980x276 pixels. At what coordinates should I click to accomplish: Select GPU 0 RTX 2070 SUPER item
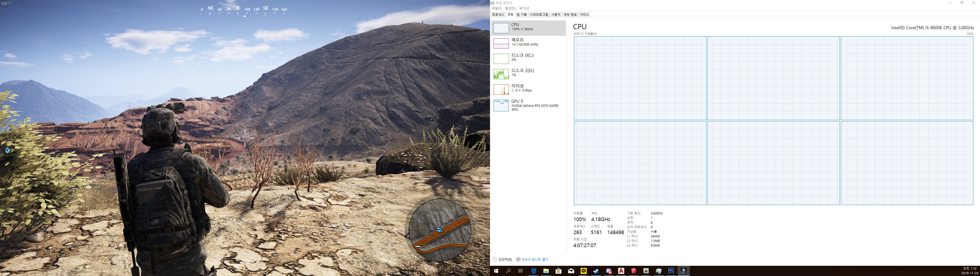pos(529,105)
